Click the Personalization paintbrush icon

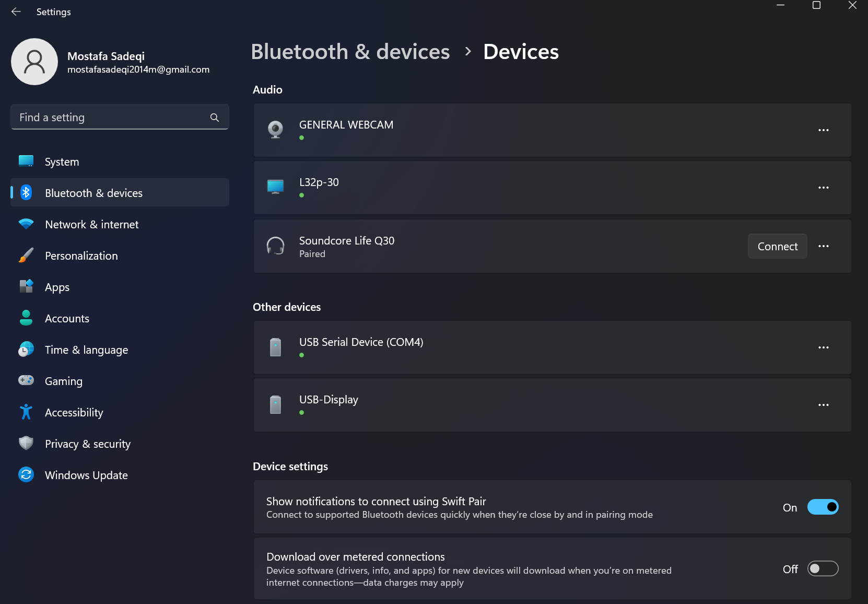(x=26, y=255)
